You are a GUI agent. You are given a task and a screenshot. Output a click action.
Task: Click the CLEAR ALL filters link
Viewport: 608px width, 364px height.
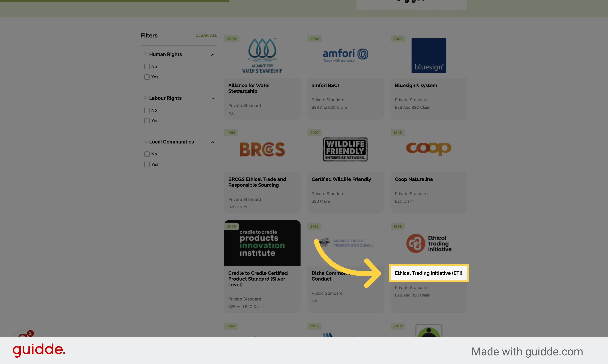click(x=206, y=35)
